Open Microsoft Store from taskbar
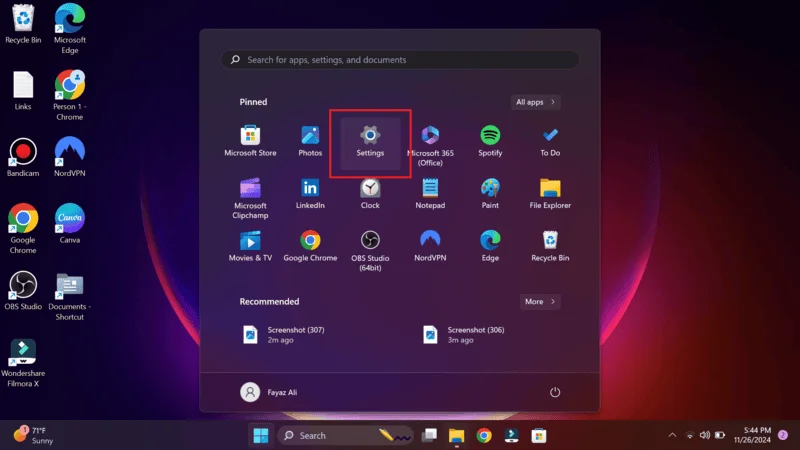 click(539, 435)
